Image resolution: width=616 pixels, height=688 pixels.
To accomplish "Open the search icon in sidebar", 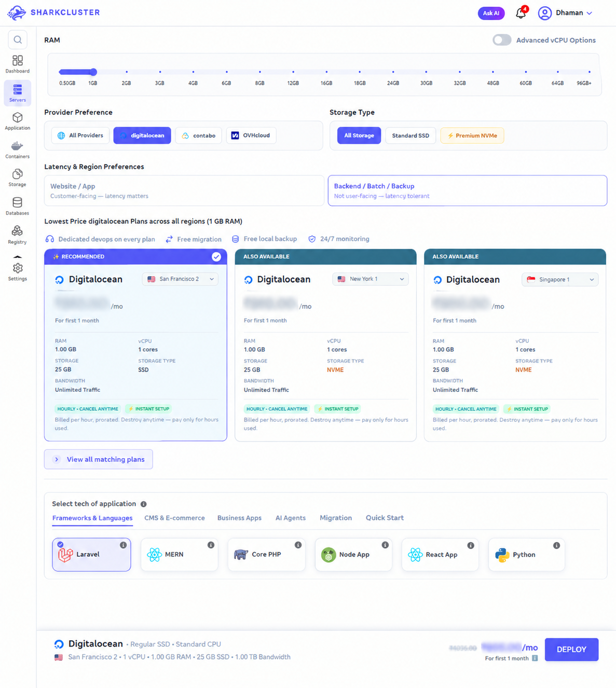I will 18,40.
